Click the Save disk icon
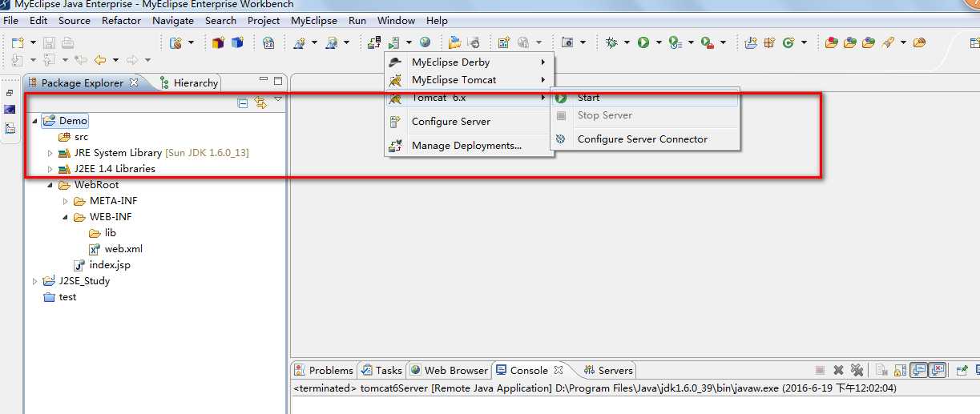This screenshot has height=414, width=980. click(50, 42)
